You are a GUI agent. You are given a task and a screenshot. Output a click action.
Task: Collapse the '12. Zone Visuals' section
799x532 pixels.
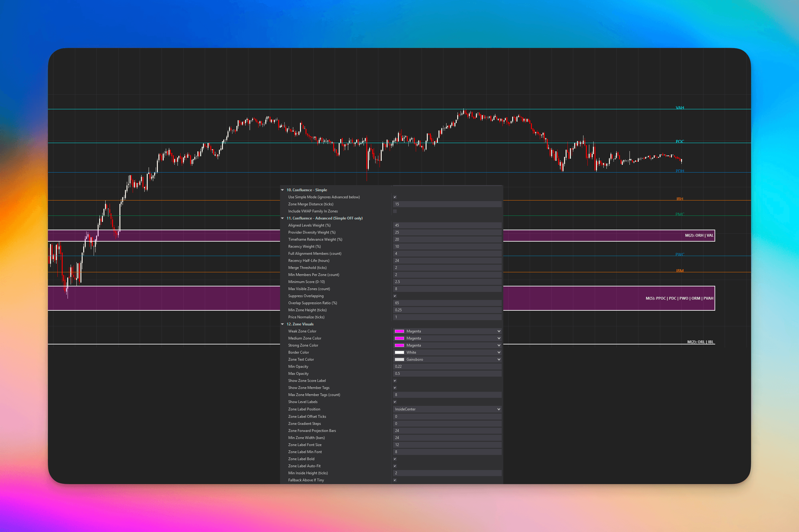[x=283, y=324]
